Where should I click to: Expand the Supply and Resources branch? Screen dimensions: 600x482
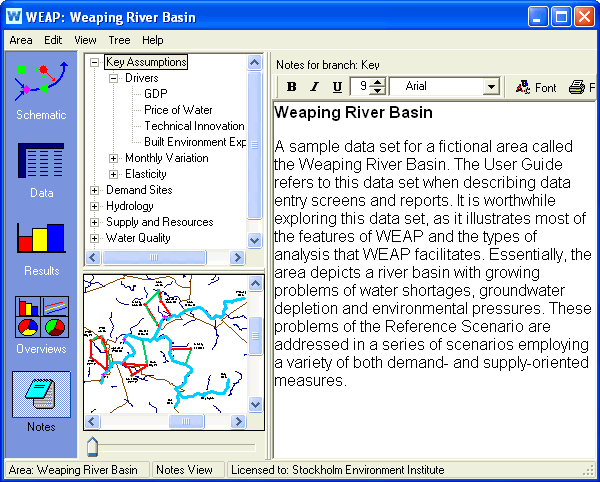pos(95,222)
